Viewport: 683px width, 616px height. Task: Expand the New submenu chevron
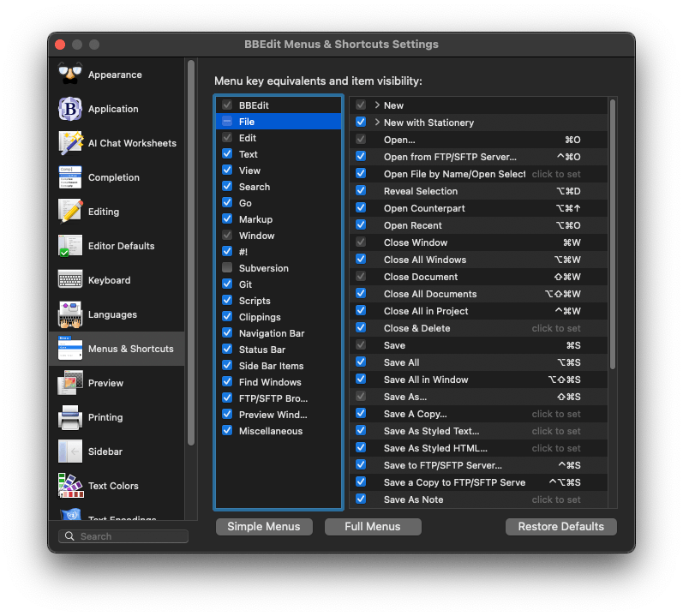377,105
